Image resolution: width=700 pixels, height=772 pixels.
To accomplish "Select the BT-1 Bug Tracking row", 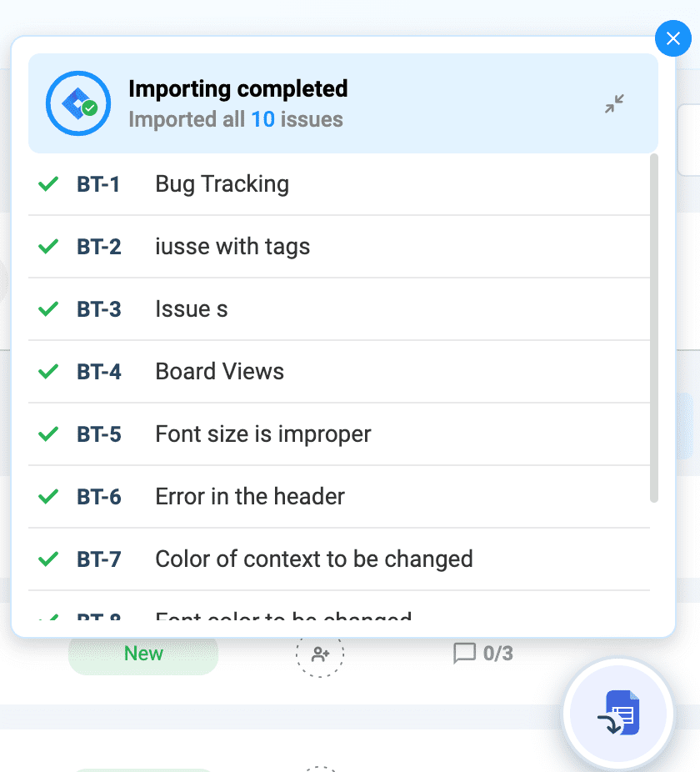I will click(x=339, y=184).
